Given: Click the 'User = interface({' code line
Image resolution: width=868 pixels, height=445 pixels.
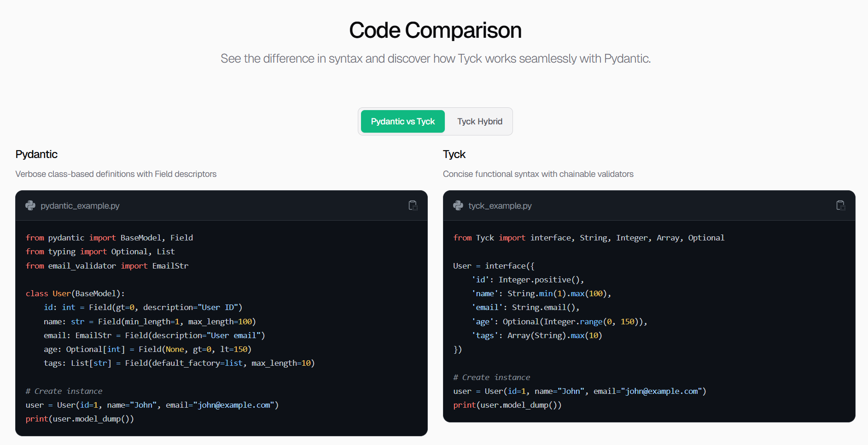Looking at the screenshot, I should 494,266.
